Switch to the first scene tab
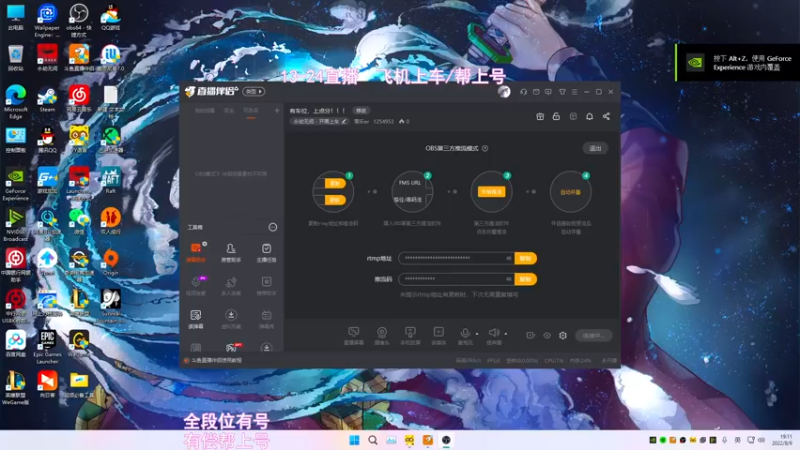The height and width of the screenshot is (450, 800). [205, 111]
